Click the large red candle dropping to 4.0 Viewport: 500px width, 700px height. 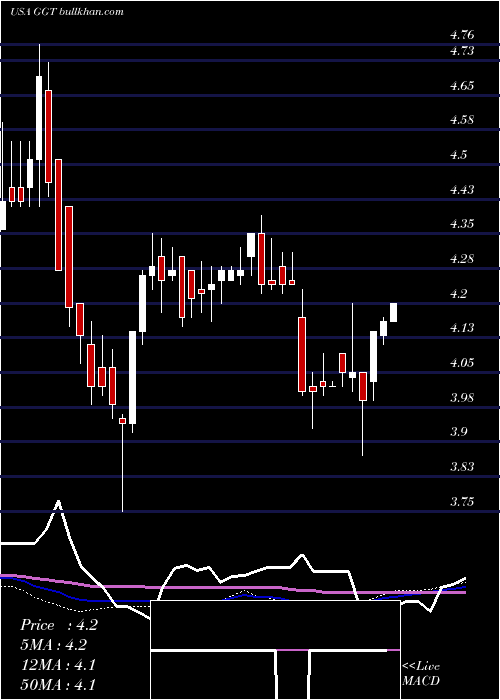pos(302,354)
